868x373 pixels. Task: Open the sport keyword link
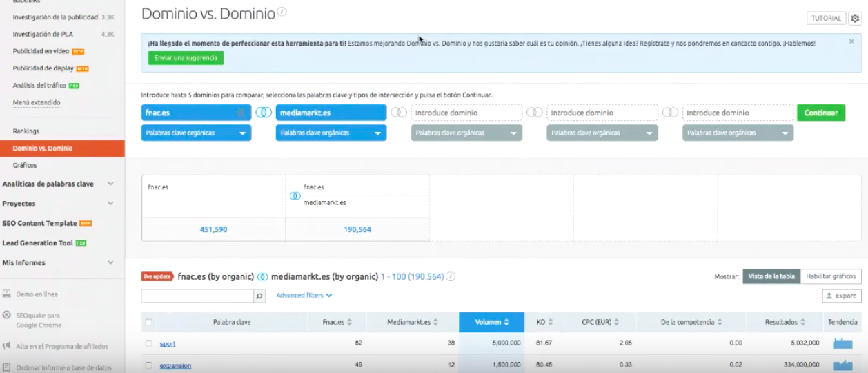tap(168, 343)
